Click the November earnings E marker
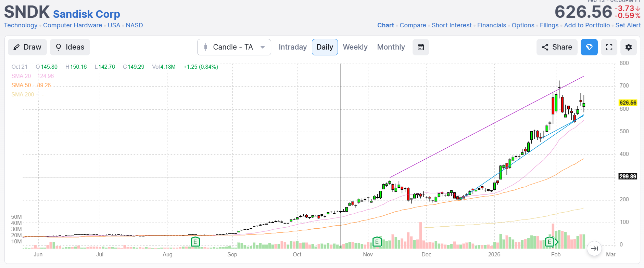 (377, 242)
